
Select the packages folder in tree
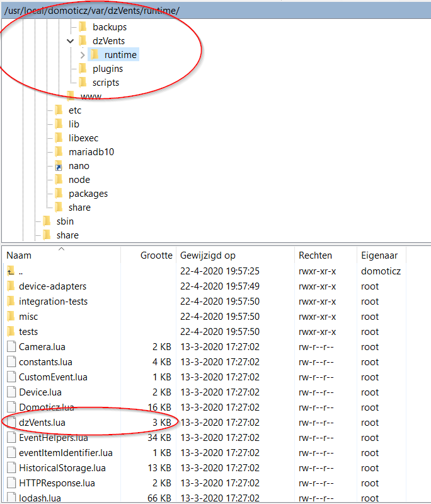click(88, 194)
